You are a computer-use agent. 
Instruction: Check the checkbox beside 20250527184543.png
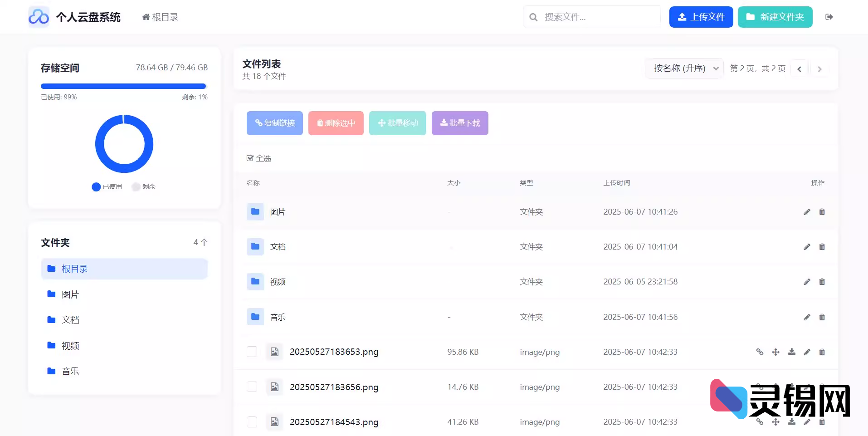coord(252,422)
